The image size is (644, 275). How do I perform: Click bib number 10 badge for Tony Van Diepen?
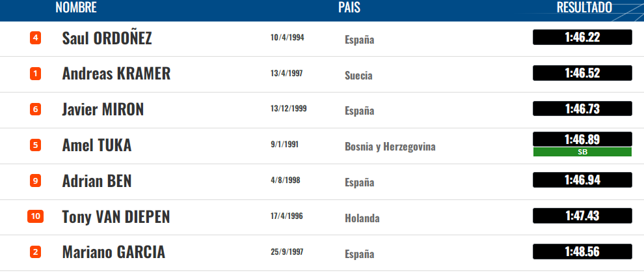click(35, 216)
